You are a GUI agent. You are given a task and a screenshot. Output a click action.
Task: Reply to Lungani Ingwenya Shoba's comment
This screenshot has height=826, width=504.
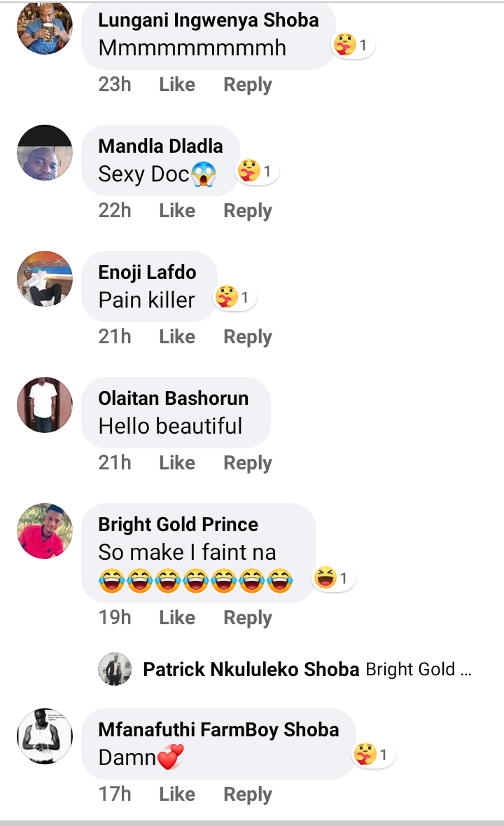tap(248, 85)
